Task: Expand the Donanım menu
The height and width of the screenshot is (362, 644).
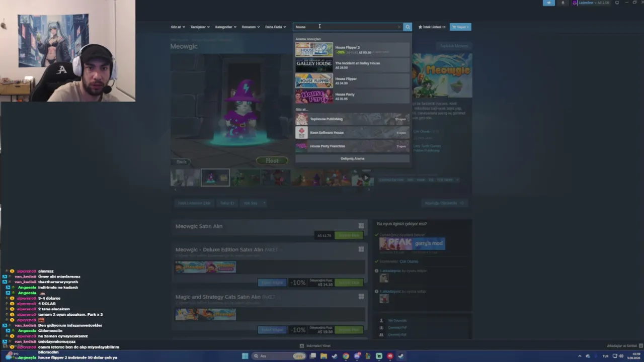Action: [x=251, y=27]
